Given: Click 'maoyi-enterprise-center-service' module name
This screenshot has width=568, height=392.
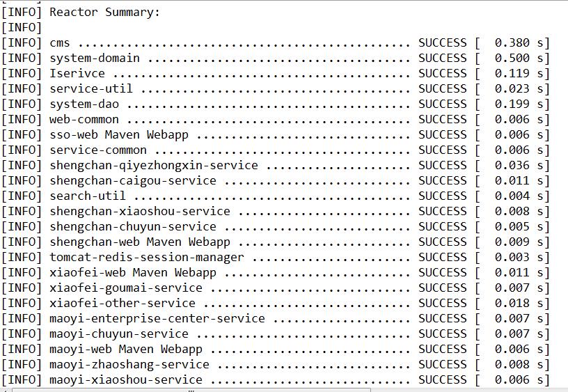Looking at the screenshot, I should click(x=157, y=319).
